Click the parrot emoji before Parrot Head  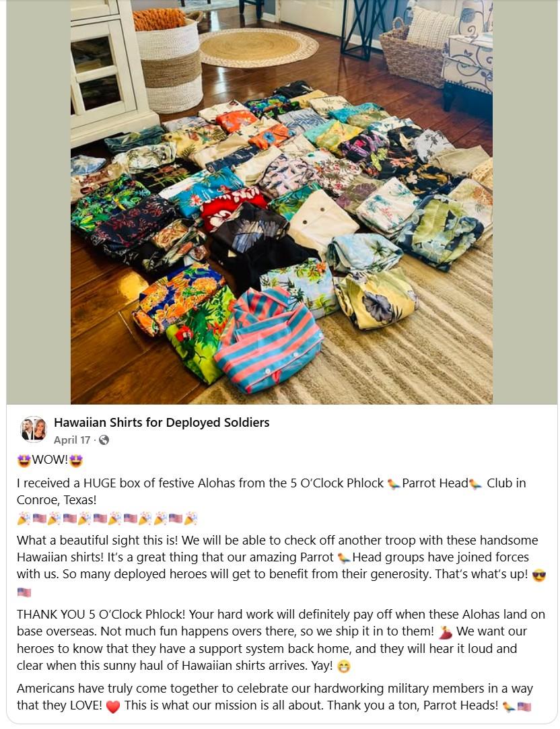pos(394,484)
